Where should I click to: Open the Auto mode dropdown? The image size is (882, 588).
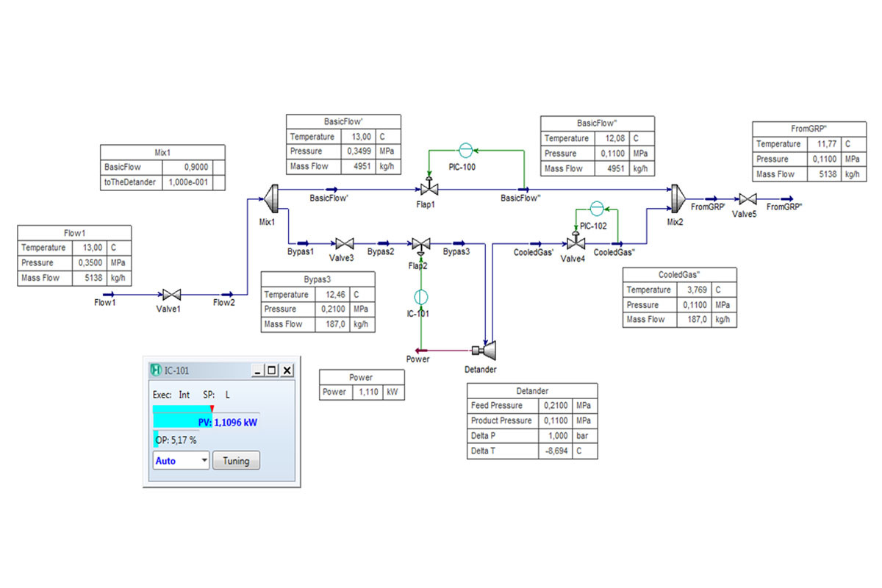tap(181, 461)
